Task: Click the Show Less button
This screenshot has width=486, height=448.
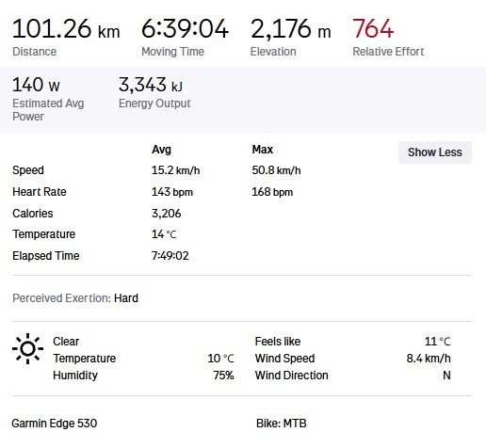Action: coord(435,152)
